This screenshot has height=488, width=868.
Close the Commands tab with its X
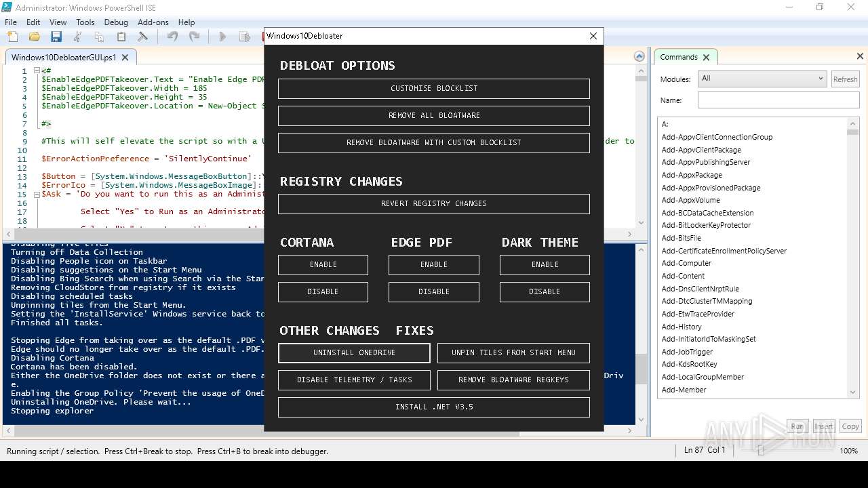706,57
